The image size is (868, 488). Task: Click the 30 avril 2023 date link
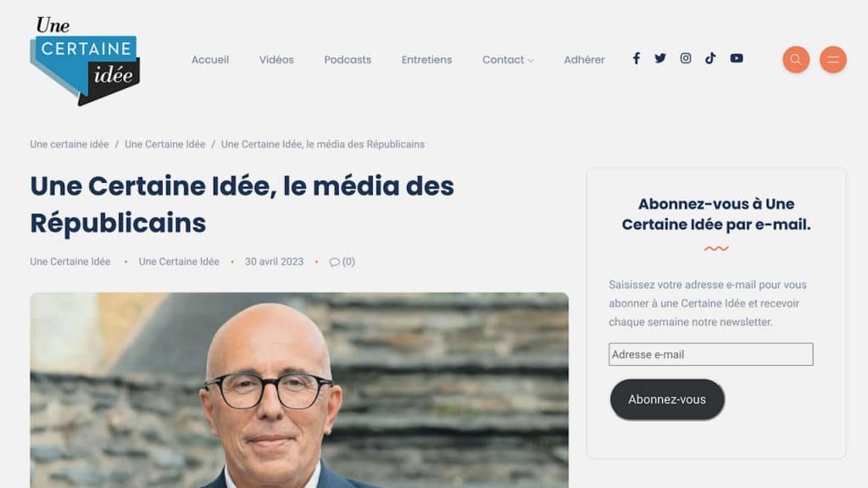(x=274, y=262)
